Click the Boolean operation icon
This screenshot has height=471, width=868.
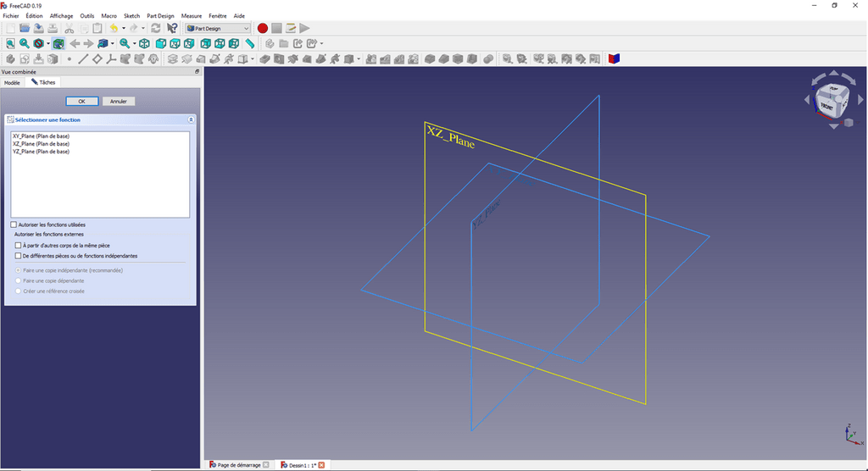pyautogui.click(x=488, y=58)
